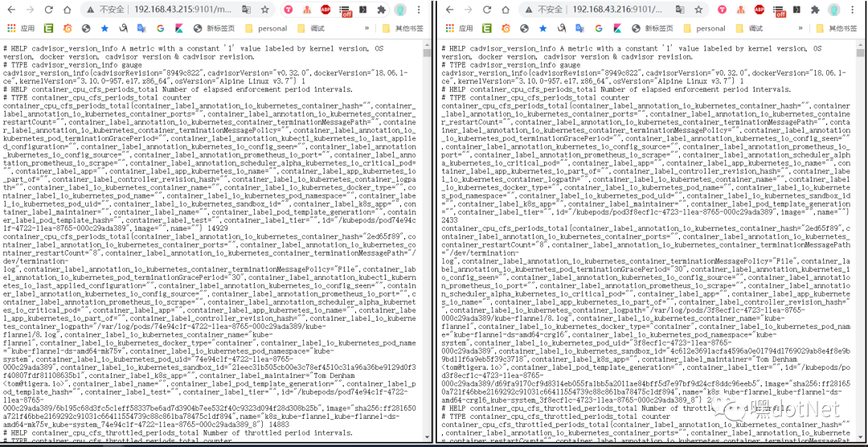Open the Extensions puzzle icon in right window
868x447 pixels.
pyautogui.click(x=814, y=10)
